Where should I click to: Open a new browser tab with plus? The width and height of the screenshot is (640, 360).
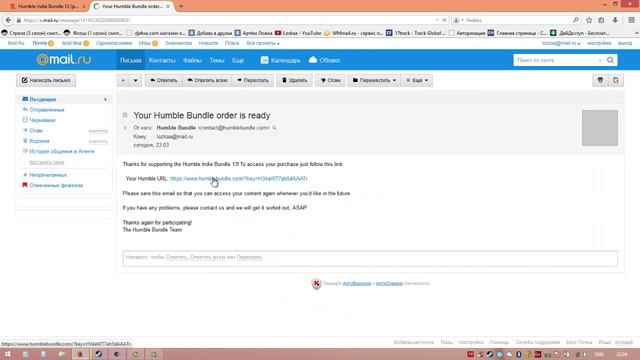coord(181,6)
